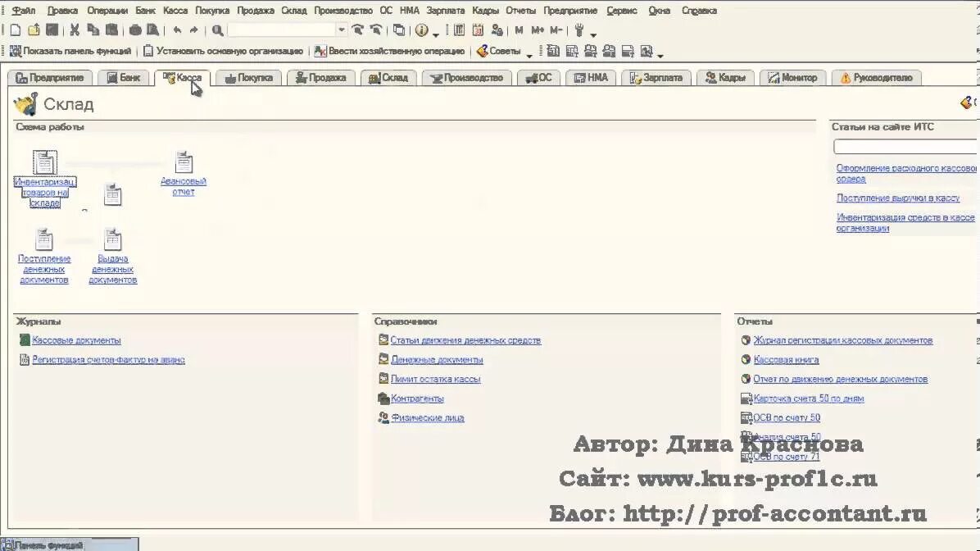The image size is (980, 551).
Task: Click Показать панель функций button
Action: coord(70,52)
